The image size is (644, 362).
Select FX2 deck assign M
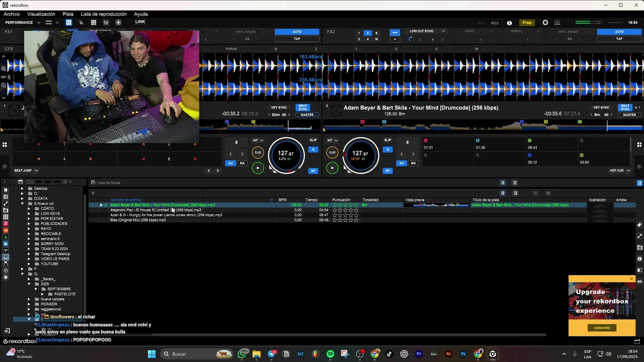coord(376,39)
